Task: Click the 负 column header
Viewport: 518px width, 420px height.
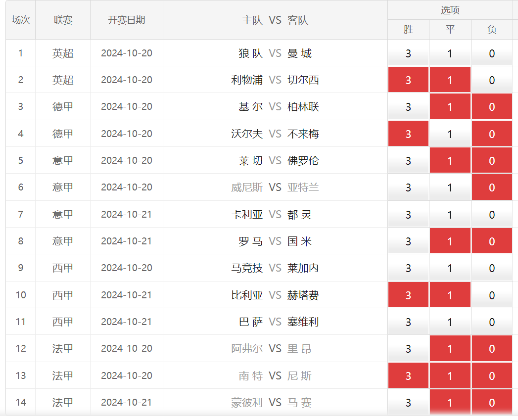Action: pos(492,29)
